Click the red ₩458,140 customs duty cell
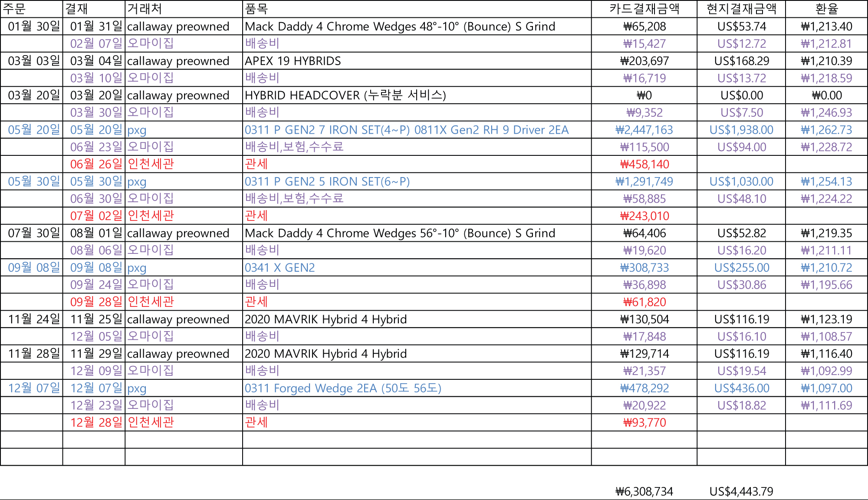The image size is (868, 500). tap(644, 164)
